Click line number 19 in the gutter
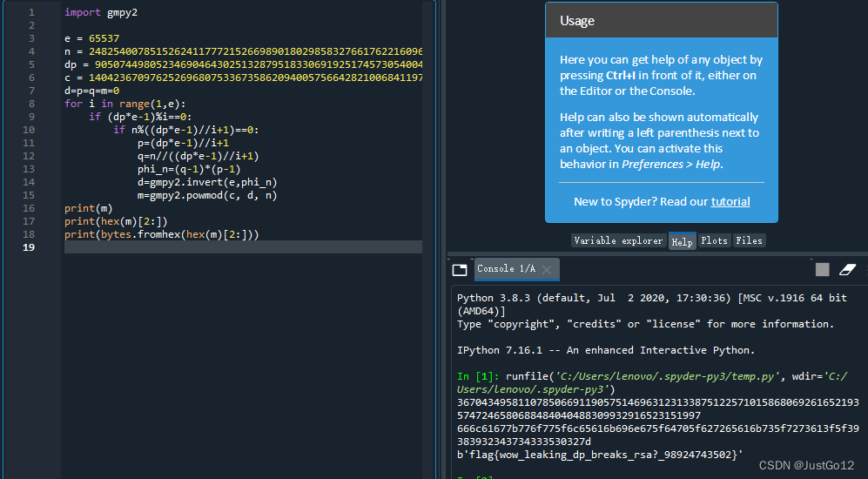 29,247
